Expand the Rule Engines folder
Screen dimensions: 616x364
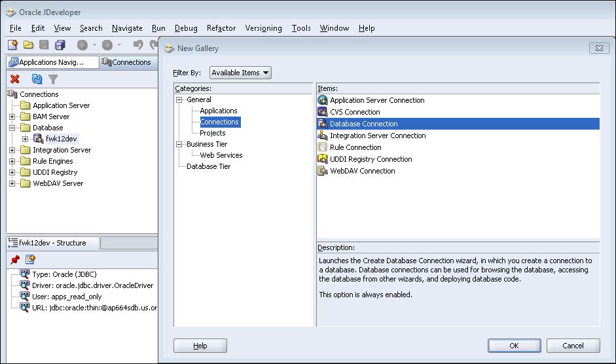point(12,161)
